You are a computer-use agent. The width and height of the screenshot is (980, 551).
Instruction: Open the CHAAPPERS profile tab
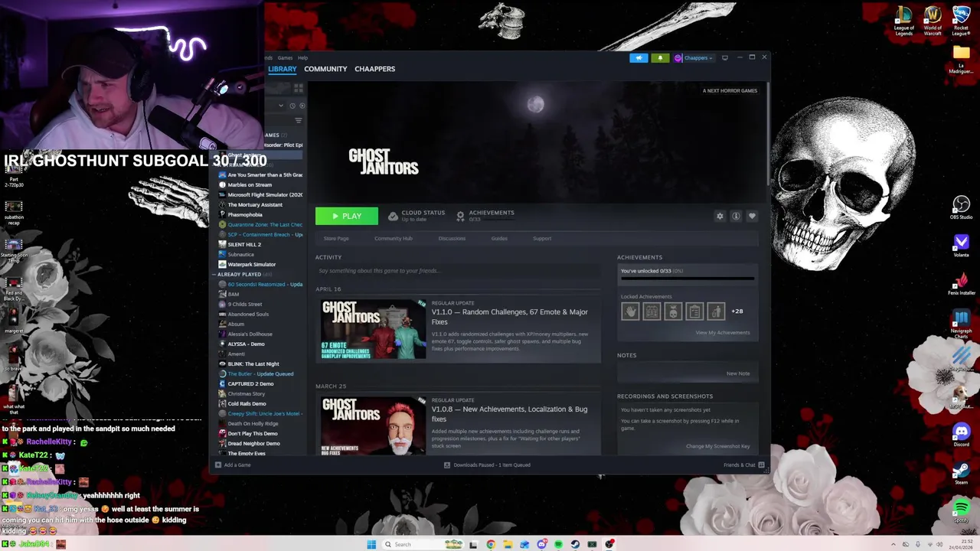point(374,69)
